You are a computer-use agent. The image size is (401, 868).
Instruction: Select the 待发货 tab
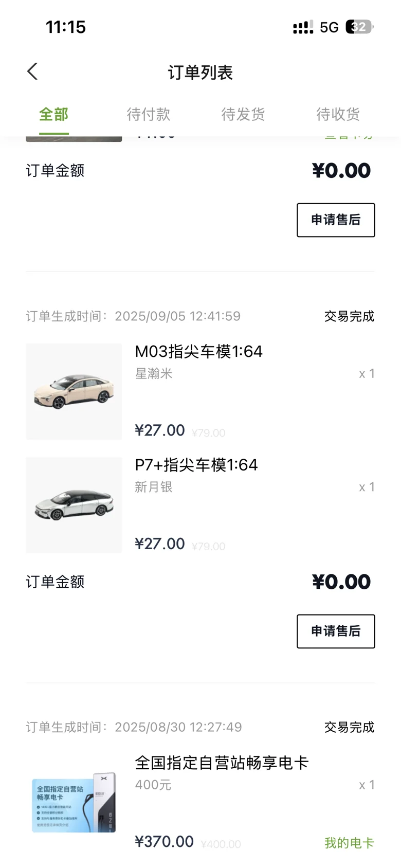click(x=243, y=114)
